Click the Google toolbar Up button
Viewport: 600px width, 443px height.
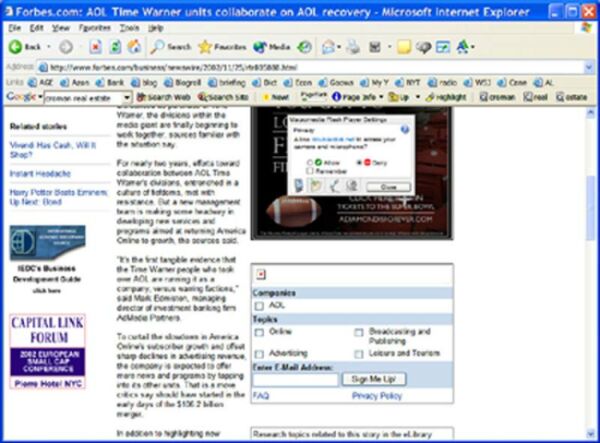click(399, 97)
